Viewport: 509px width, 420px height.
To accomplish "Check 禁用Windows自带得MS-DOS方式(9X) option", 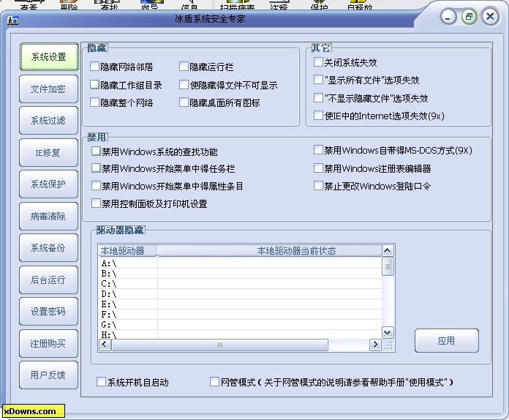I will pos(318,150).
